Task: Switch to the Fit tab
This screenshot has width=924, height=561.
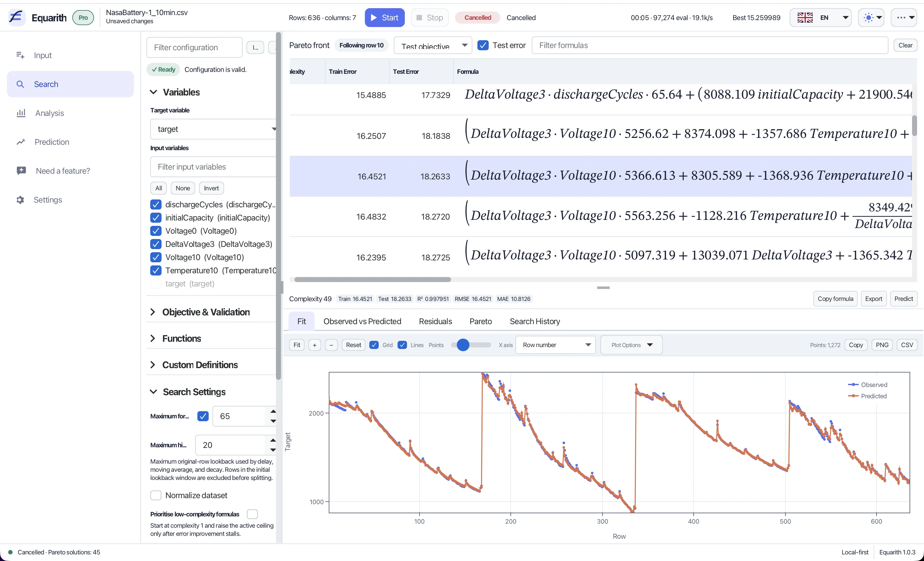Action: pos(301,321)
